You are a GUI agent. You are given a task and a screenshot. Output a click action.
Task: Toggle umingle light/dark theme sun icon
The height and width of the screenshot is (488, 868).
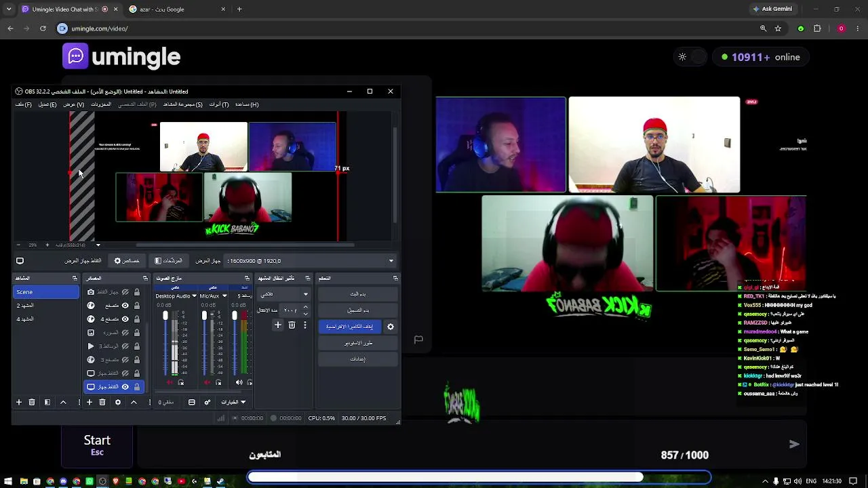682,57
